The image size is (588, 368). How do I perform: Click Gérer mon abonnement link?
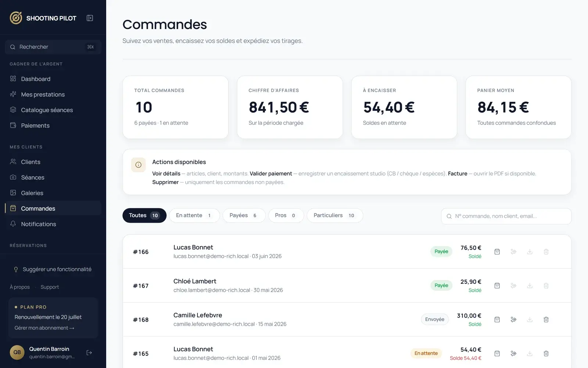(44, 328)
